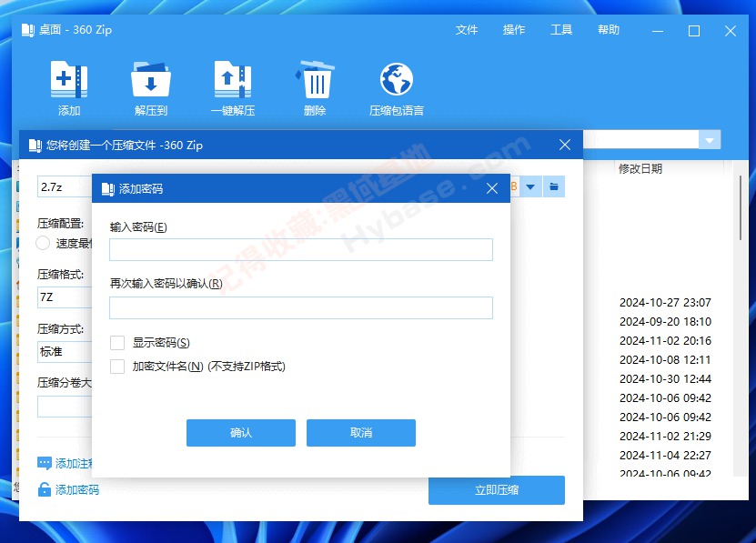Viewport: 756px width, 543px height.
Task: Select the row dated 2024-11-02 20:16
Action: pyautogui.click(x=665, y=341)
